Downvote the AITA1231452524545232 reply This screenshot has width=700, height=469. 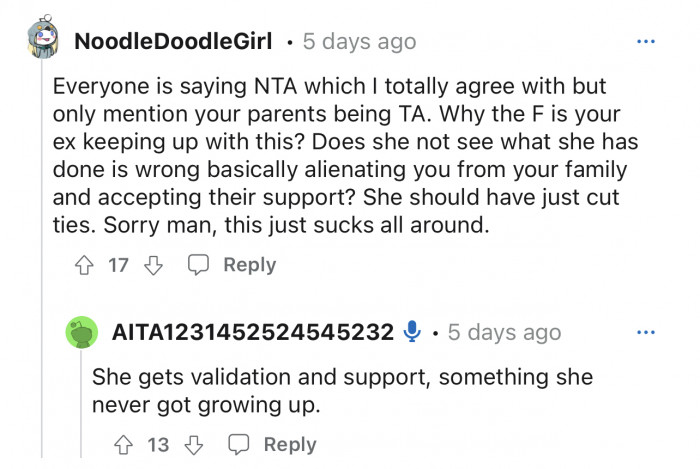(x=193, y=445)
